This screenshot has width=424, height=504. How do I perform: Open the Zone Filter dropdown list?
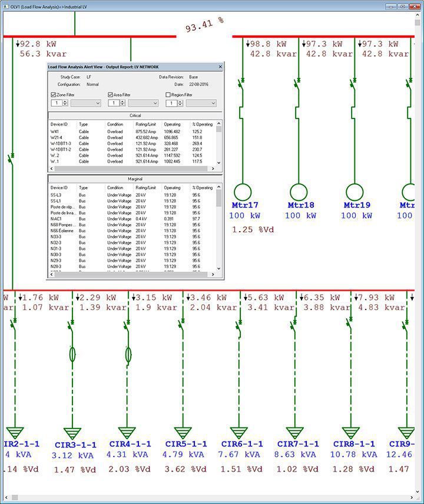tap(86, 103)
